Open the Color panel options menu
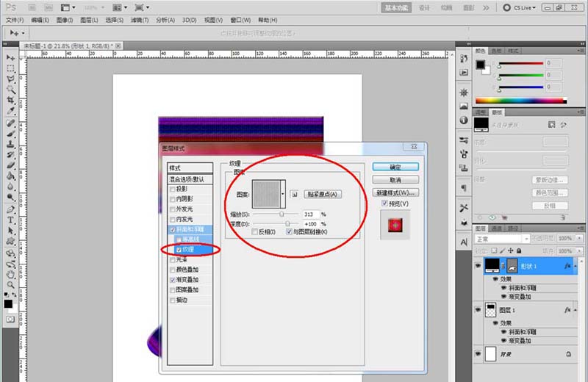 (581, 51)
